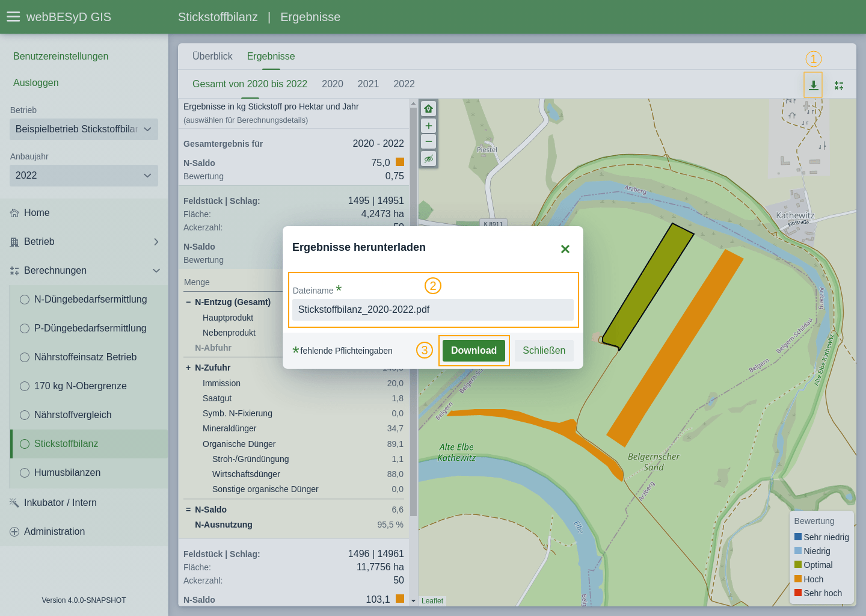This screenshot has height=616, width=866.
Task: Click the calculation details icon in toolbar
Action: 839,85
